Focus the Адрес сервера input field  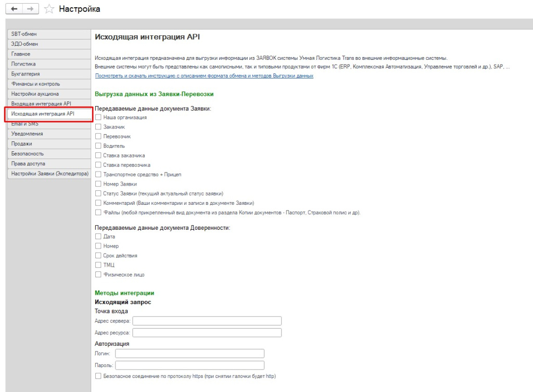point(207,321)
